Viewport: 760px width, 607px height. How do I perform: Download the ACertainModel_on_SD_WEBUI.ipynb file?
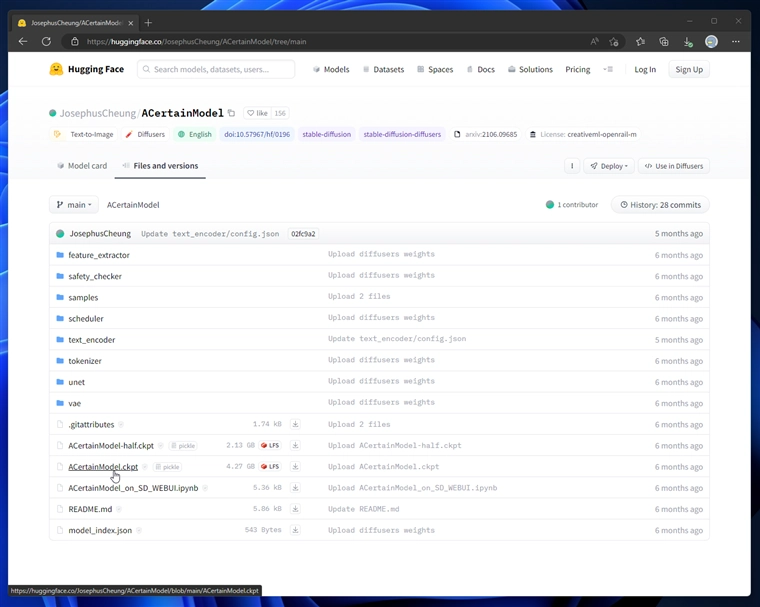295,488
